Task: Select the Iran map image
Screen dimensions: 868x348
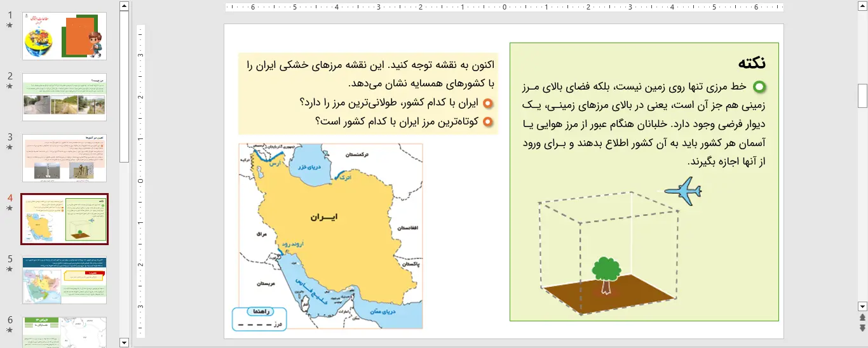Action: (330, 236)
